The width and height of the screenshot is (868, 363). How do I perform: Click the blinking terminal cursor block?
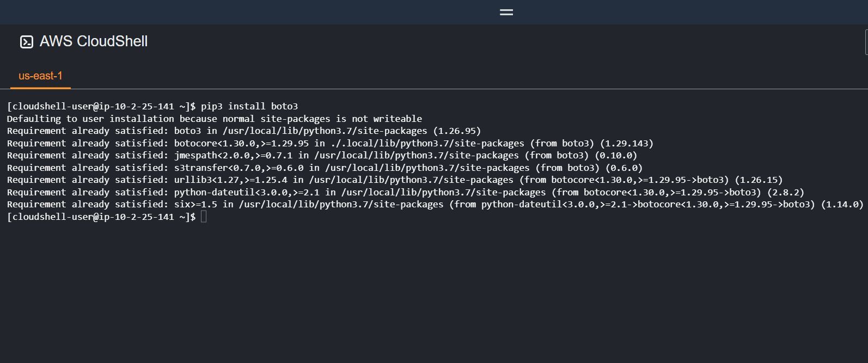click(204, 217)
